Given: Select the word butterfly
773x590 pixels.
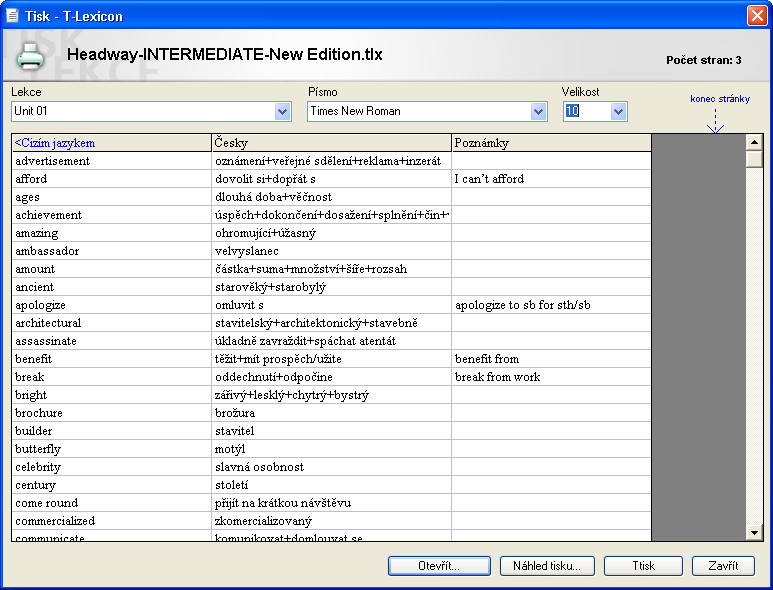Looking at the screenshot, I should 38,449.
